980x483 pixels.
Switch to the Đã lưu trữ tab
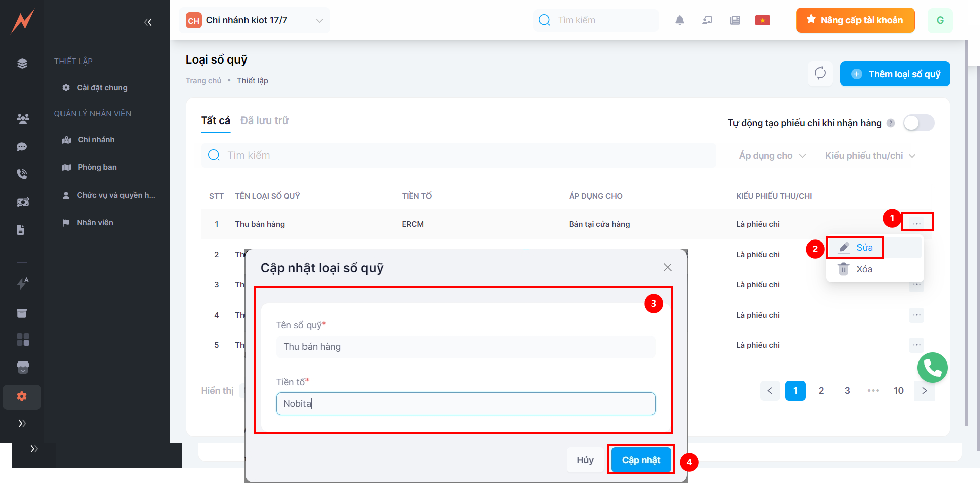[x=265, y=120]
